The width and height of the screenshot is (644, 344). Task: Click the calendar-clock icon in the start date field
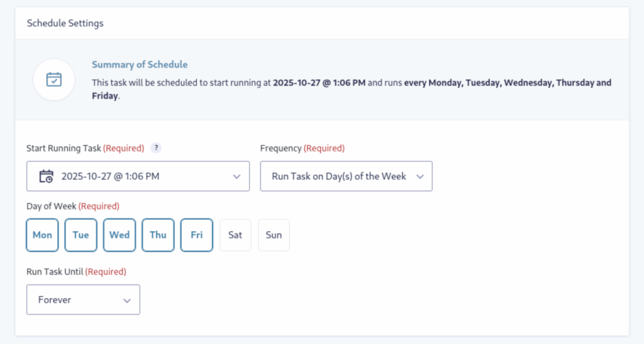[46, 176]
